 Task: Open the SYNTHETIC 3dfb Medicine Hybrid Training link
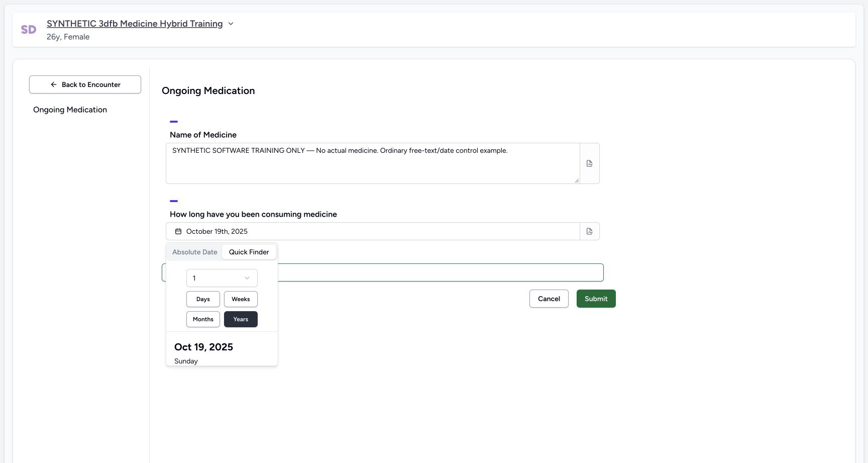(x=135, y=24)
